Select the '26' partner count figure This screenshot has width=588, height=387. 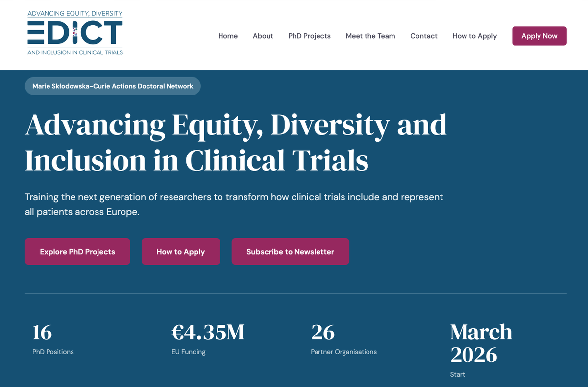pos(323,332)
